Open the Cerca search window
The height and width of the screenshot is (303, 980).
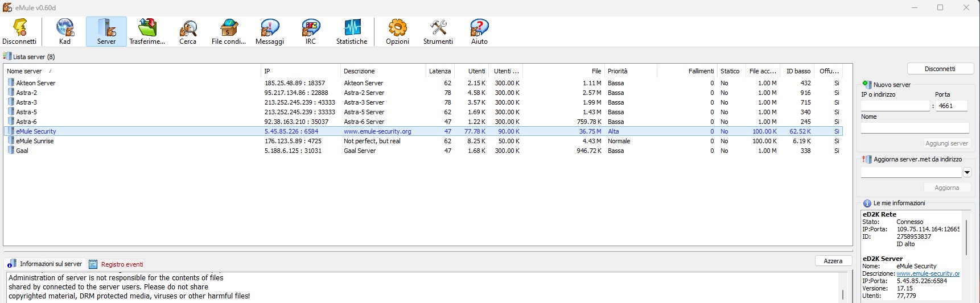[x=188, y=32]
